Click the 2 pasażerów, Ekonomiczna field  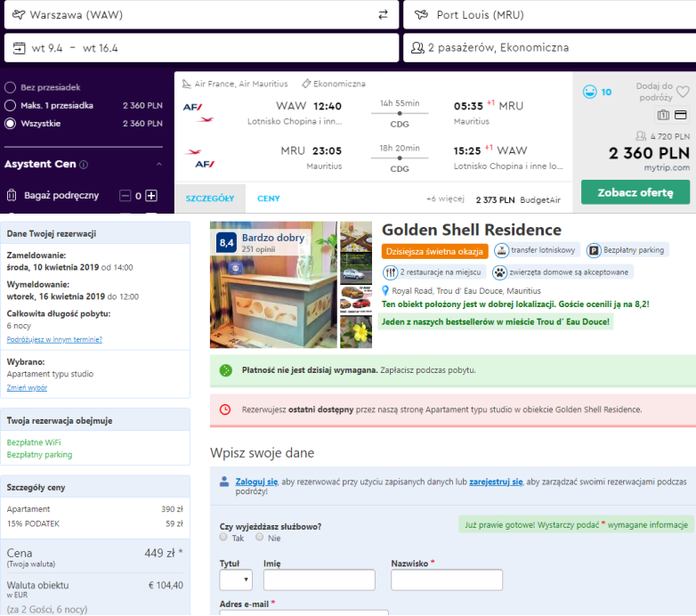[549, 48]
